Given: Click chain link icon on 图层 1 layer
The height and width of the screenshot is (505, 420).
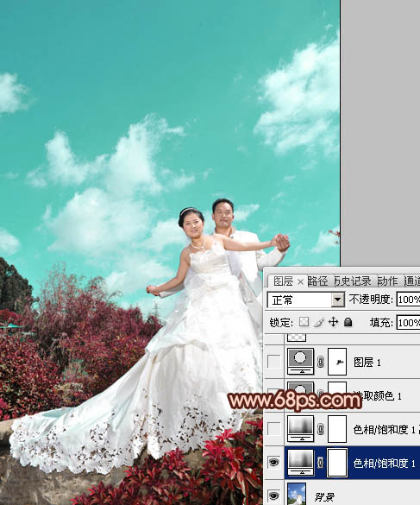Looking at the screenshot, I should (321, 362).
